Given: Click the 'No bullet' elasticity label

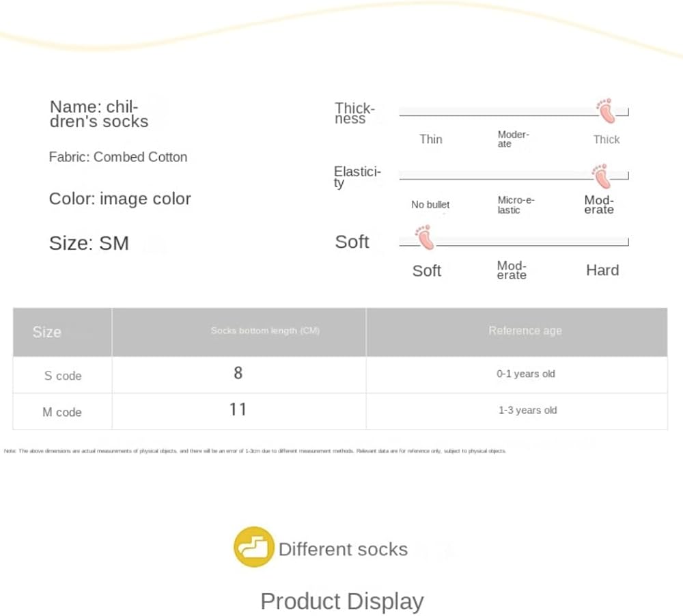Looking at the screenshot, I should click(430, 204).
